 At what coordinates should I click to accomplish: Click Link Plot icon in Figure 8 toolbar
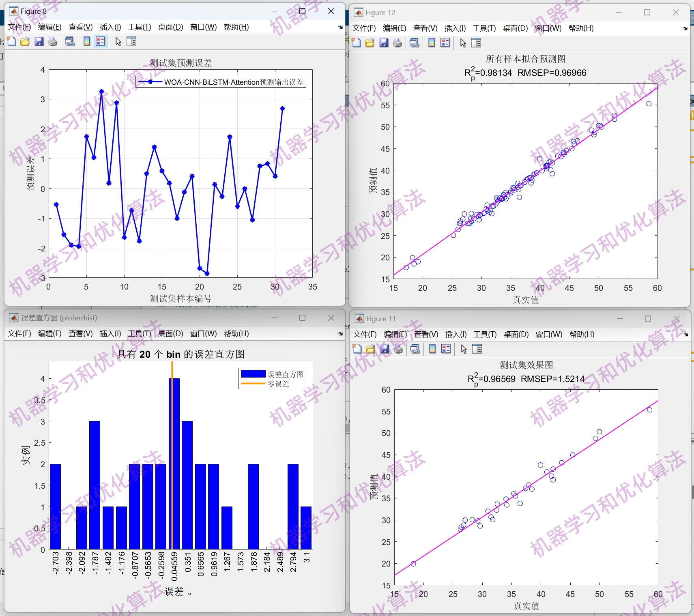tap(70, 42)
